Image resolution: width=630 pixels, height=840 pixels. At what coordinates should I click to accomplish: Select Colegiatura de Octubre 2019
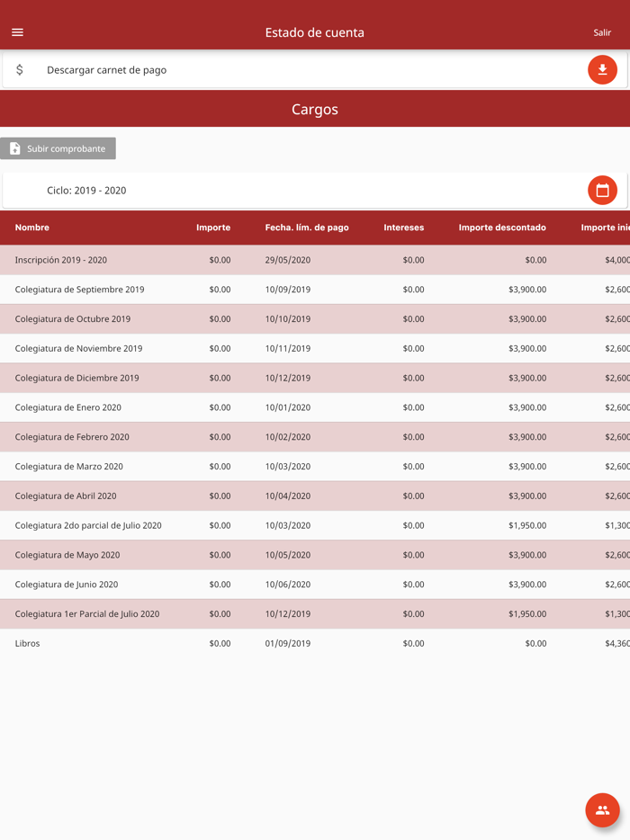(315, 318)
